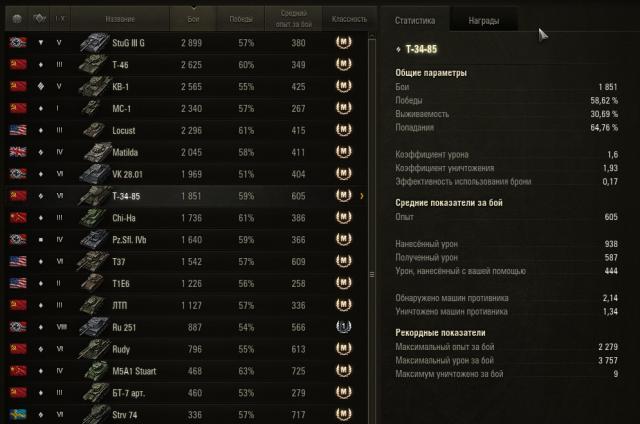This screenshot has height=424, width=640.
Task: Click the M5A1 Stuart mastery badge
Action: tap(343, 370)
